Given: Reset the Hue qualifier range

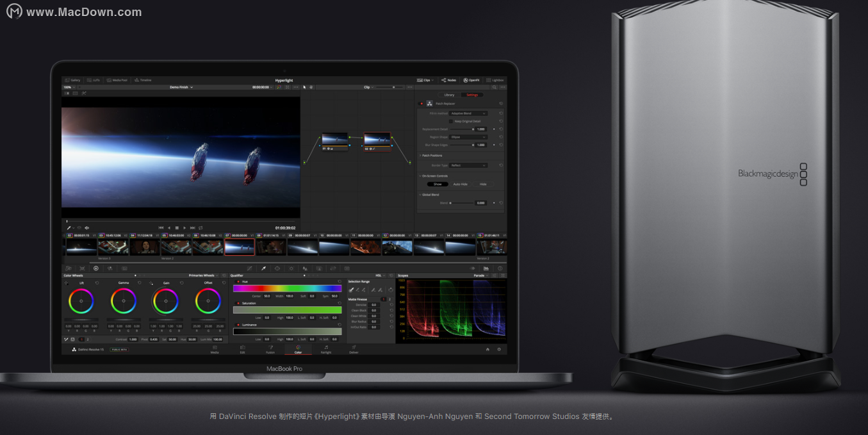Looking at the screenshot, I should [339, 281].
